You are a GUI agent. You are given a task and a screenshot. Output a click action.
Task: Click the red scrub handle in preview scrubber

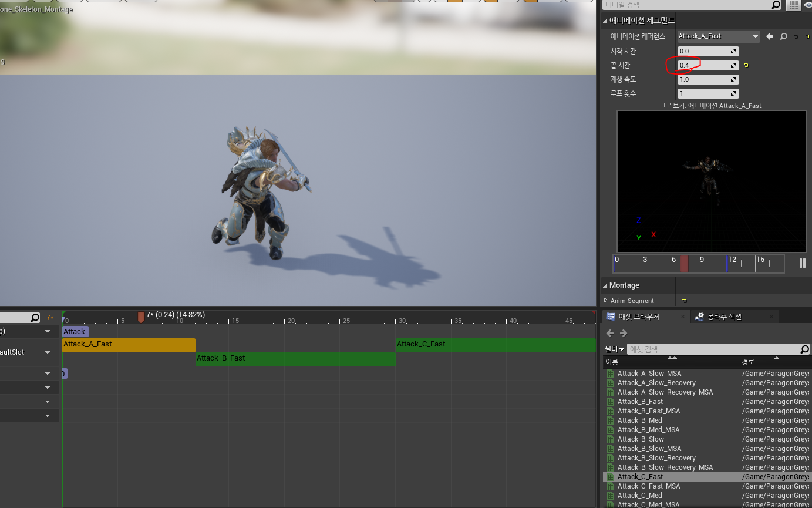tap(684, 264)
